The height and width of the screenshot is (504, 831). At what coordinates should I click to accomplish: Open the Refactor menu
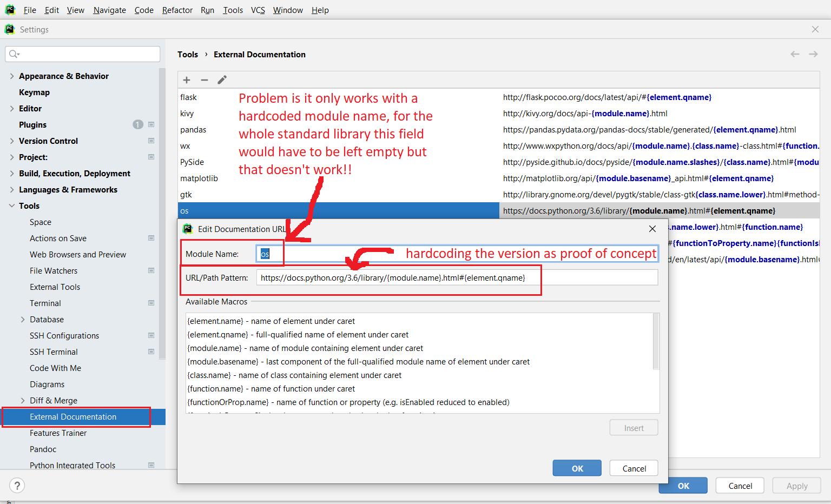point(177,10)
